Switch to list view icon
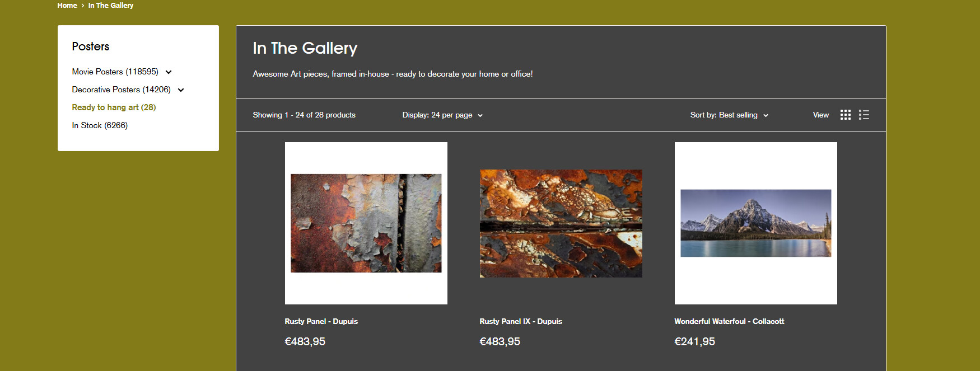Screen dimensions: 980x371 point(864,115)
